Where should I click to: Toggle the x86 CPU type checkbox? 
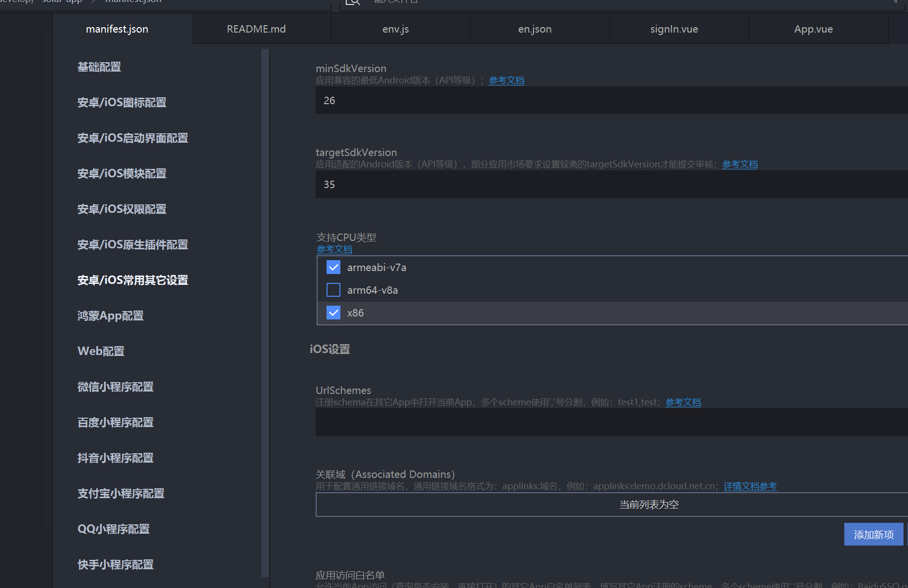(x=333, y=313)
